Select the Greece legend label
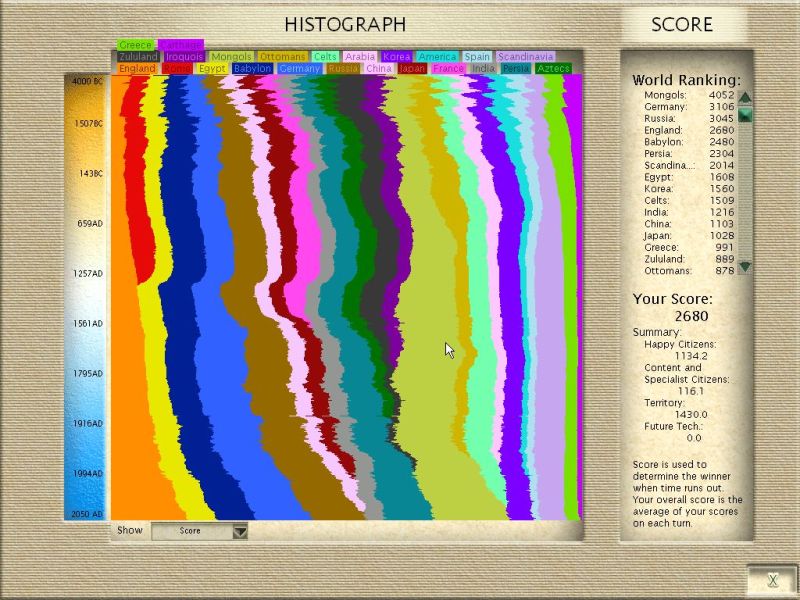This screenshot has height=600, width=800. click(135, 45)
